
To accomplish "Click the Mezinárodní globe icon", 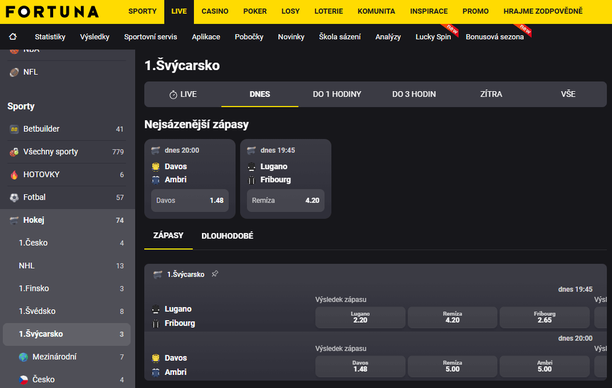I will tap(23, 357).
